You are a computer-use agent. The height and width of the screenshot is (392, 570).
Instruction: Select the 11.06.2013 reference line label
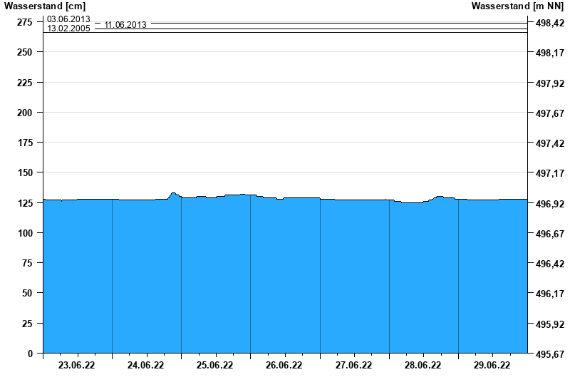(125, 25)
